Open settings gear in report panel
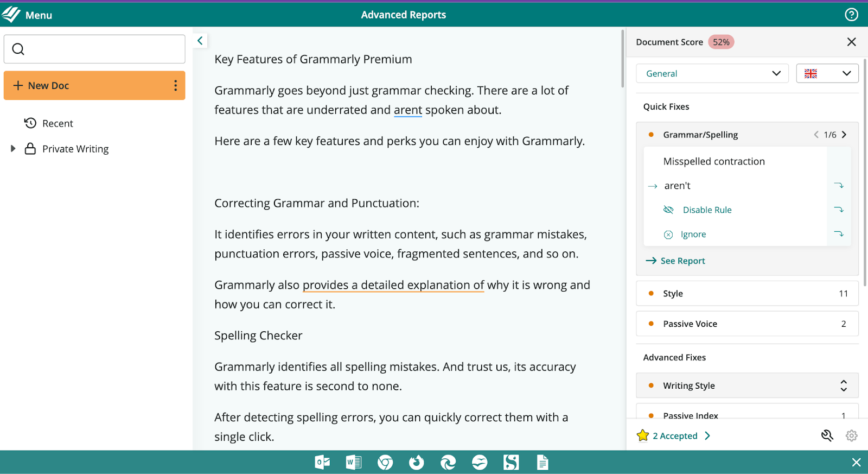Screen dimensions: 868x474 (x=851, y=435)
